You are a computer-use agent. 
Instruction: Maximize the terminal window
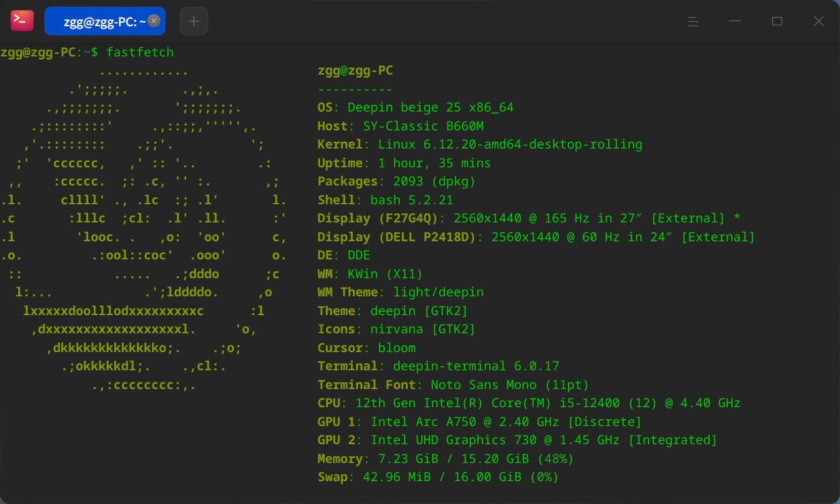coord(777,22)
